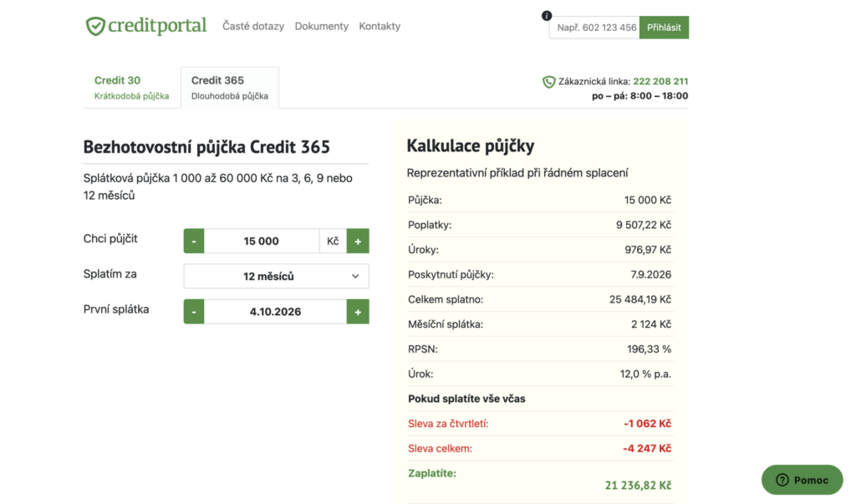The height and width of the screenshot is (504, 856).
Task: Click the Měsíční splátka value 2 124 Kč
Action: tap(651, 324)
